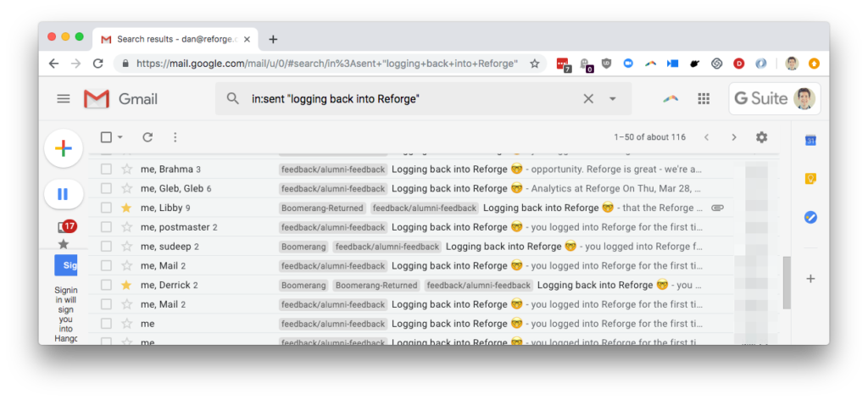This screenshot has height=400, width=868.
Task: Star the me, sudeep conversation
Action: (127, 247)
